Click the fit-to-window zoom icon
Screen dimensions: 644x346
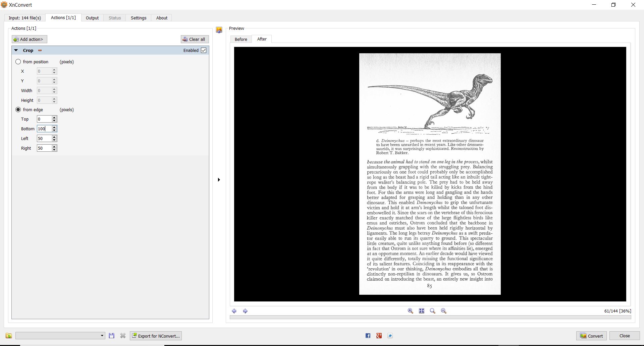pyautogui.click(x=422, y=311)
